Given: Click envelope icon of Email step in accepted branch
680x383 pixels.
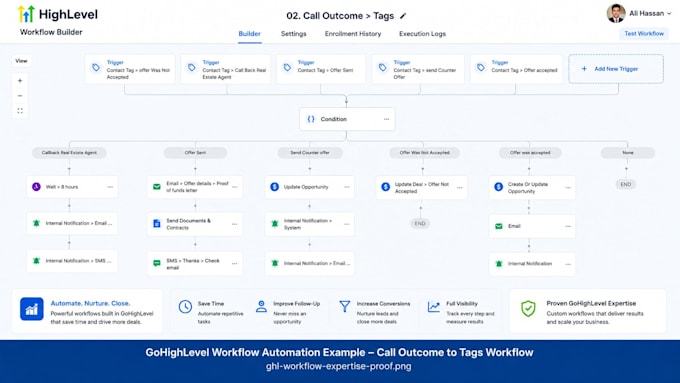Looking at the screenshot, I should pyautogui.click(x=499, y=226).
